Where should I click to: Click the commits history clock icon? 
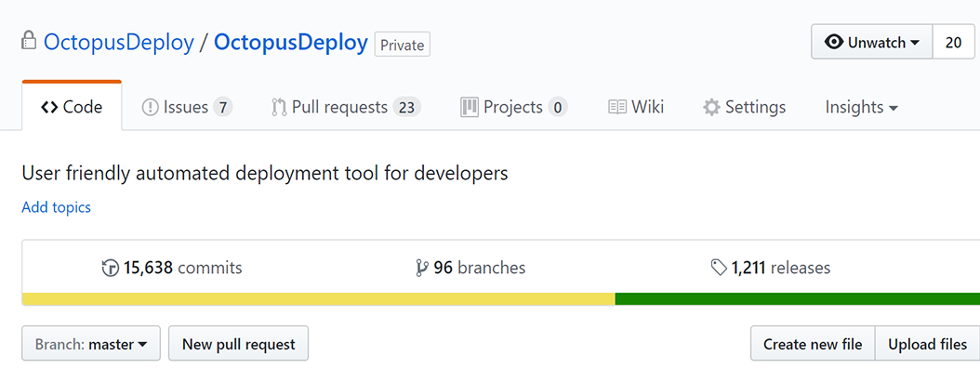click(110, 269)
